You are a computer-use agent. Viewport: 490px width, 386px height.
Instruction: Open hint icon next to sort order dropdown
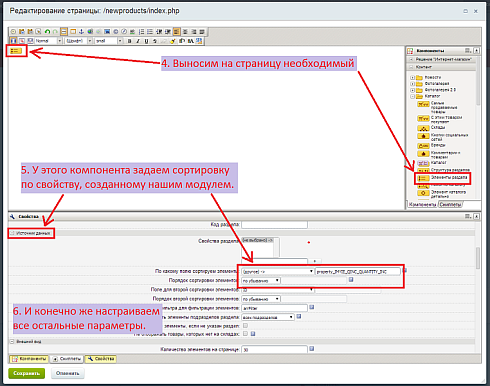coord(351,280)
